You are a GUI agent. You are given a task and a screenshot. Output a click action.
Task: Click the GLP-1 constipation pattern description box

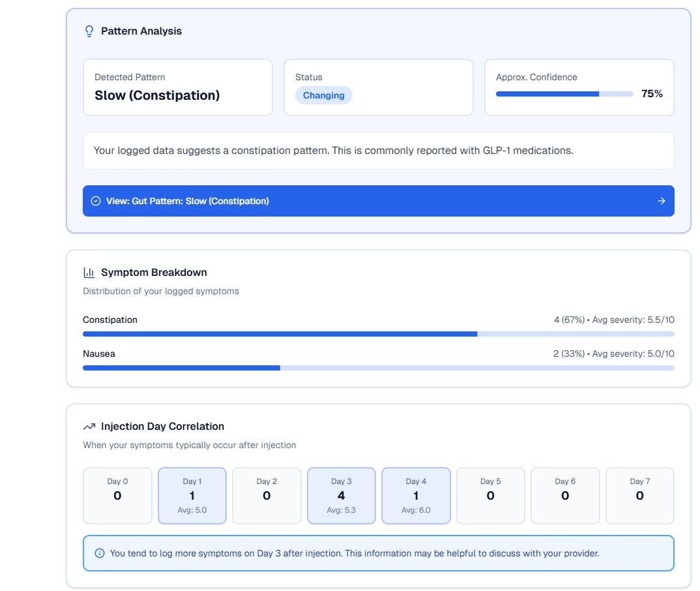tap(378, 151)
